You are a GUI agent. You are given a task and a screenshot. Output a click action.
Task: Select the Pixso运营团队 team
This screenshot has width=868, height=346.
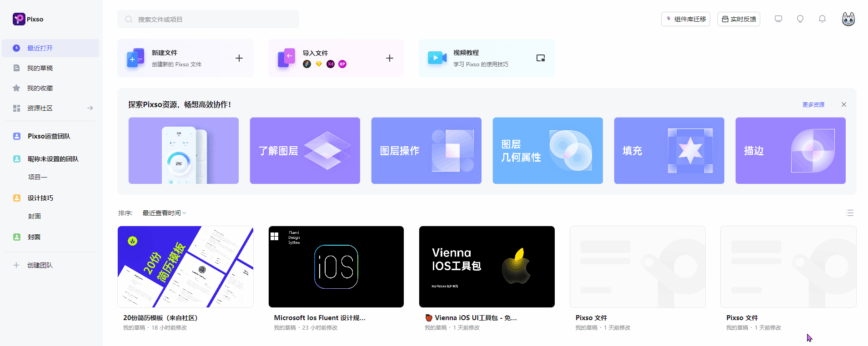point(49,136)
